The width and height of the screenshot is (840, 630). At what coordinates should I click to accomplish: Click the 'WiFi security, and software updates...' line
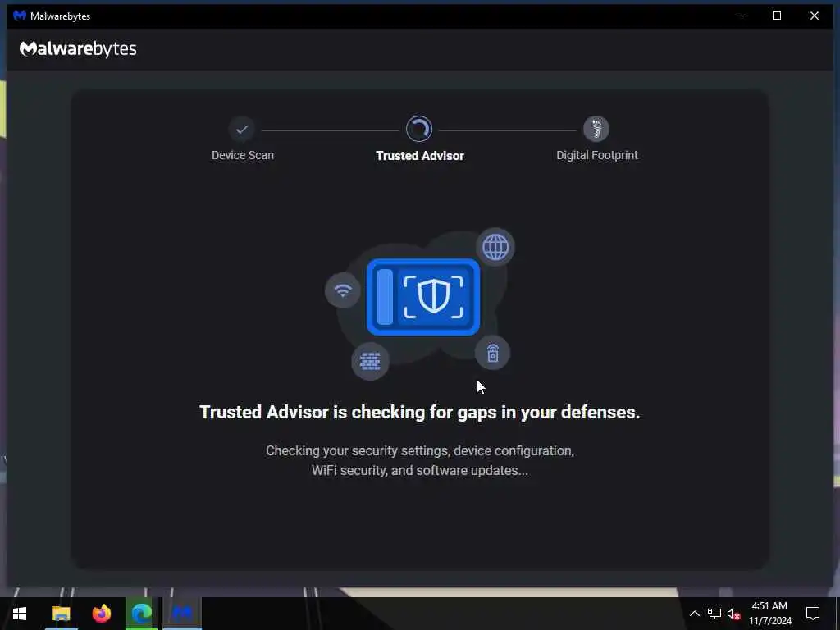[x=420, y=470]
